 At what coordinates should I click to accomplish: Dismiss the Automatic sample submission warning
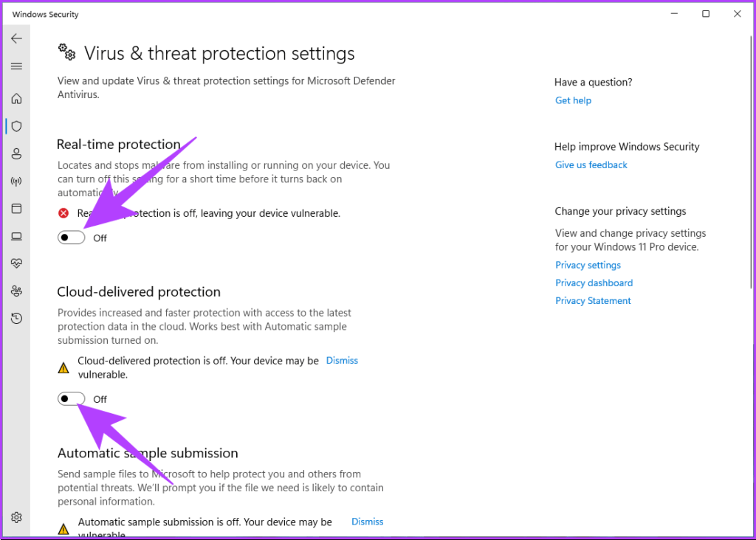point(367,521)
